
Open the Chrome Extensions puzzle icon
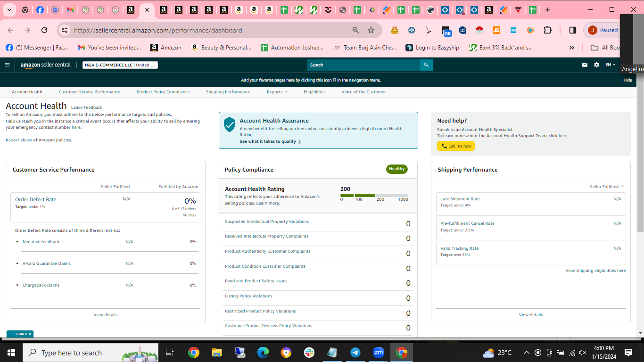point(547,30)
